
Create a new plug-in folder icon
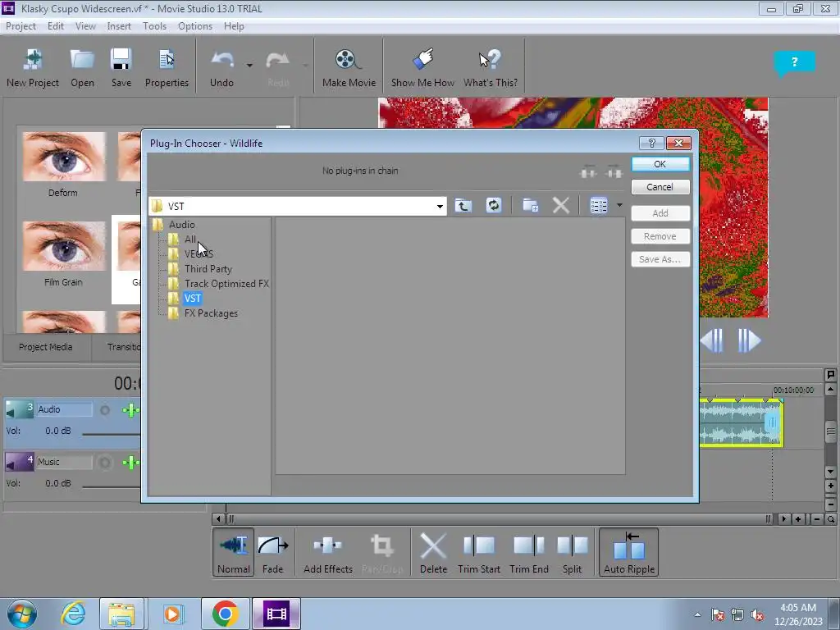coord(531,206)
